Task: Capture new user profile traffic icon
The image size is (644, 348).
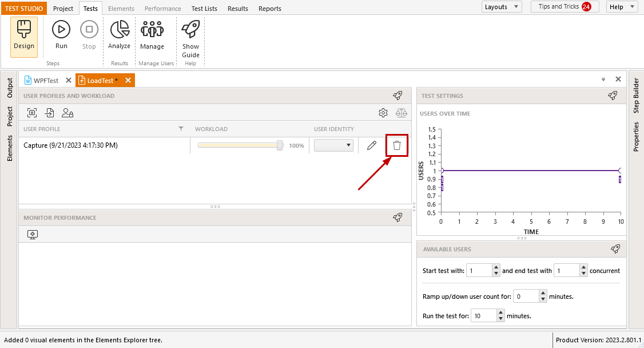Action: click(32, 113)
